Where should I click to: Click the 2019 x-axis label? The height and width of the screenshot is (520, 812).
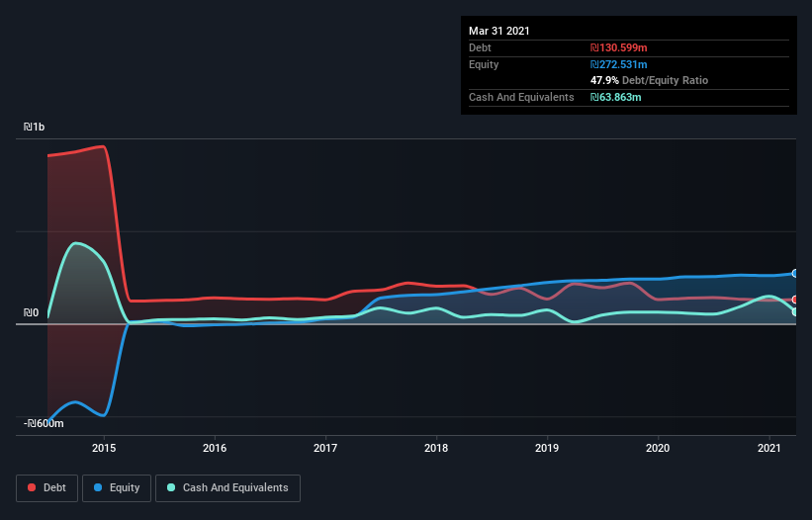tap(547, 448)
